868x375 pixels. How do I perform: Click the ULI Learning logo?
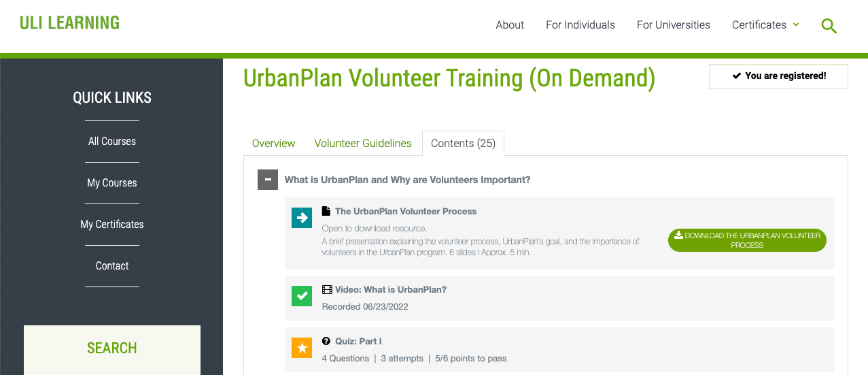click(69, 23)
